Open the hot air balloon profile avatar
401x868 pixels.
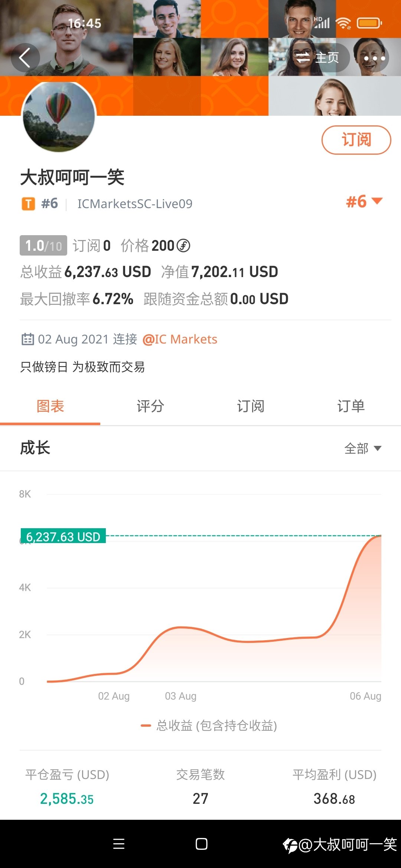[59, 116]
